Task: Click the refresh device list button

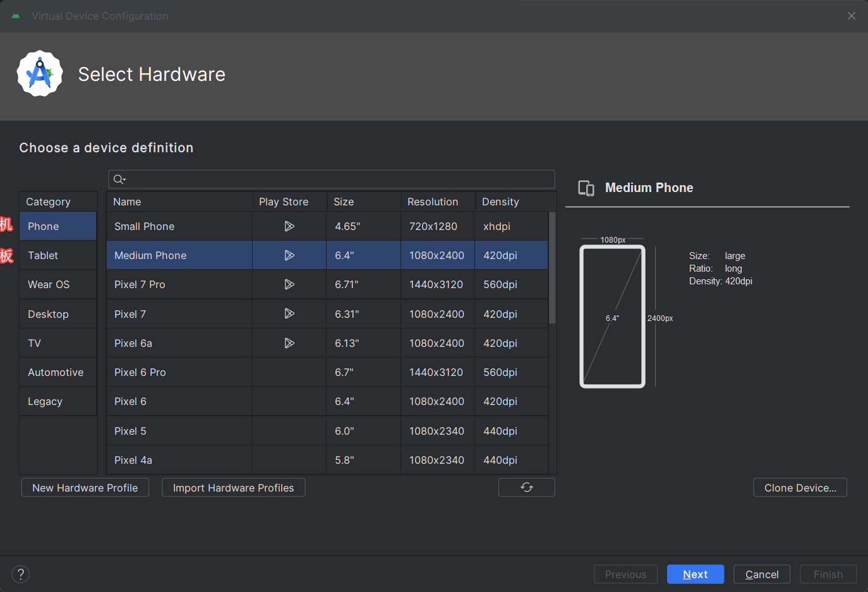Action: tap(527, 487)
